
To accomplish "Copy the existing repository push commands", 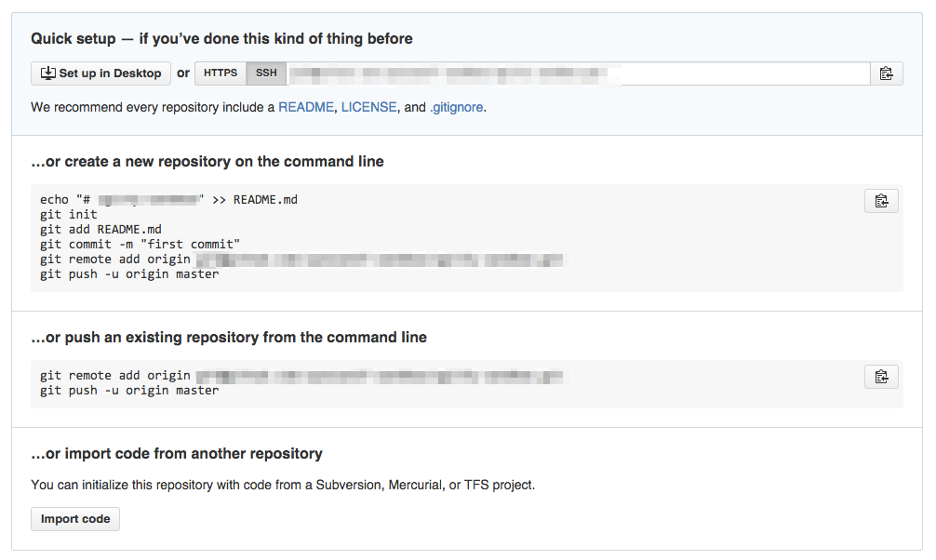I will pyautogui.click(x=881, y=377).
